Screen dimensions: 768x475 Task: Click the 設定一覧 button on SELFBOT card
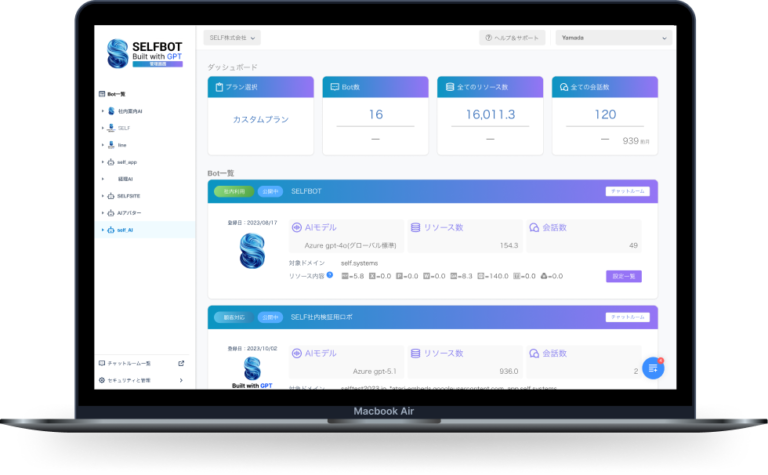(x=623, y=276)
